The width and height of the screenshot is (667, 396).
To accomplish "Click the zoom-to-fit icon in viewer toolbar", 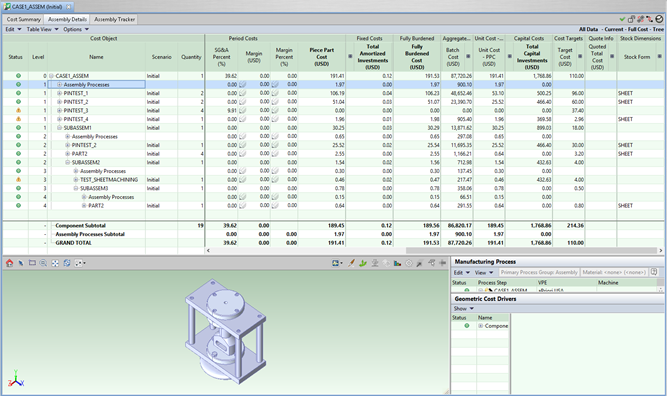I will (x=55, y=263).
